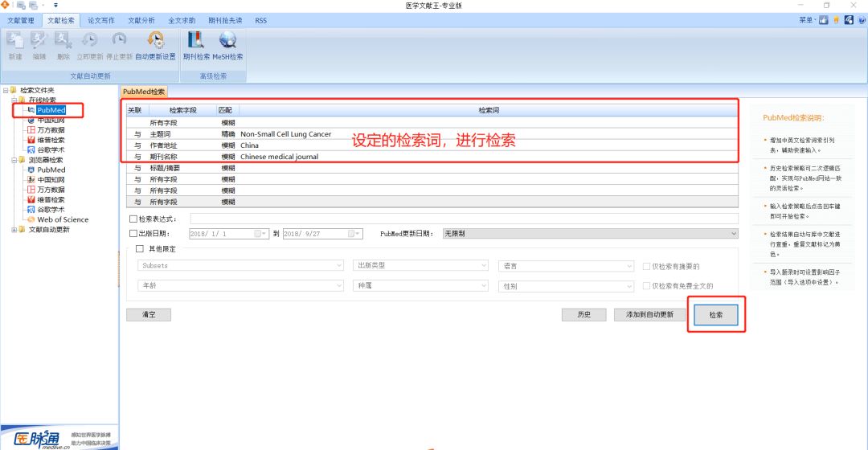Click 标题/摘要 row search term cell
The image size is (868, 450).
coord(489,168)
